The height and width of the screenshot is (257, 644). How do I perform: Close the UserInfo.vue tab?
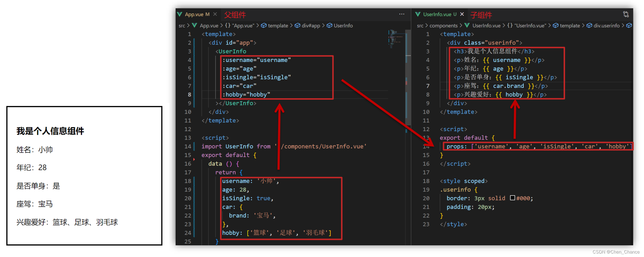[x=462, y=14]
